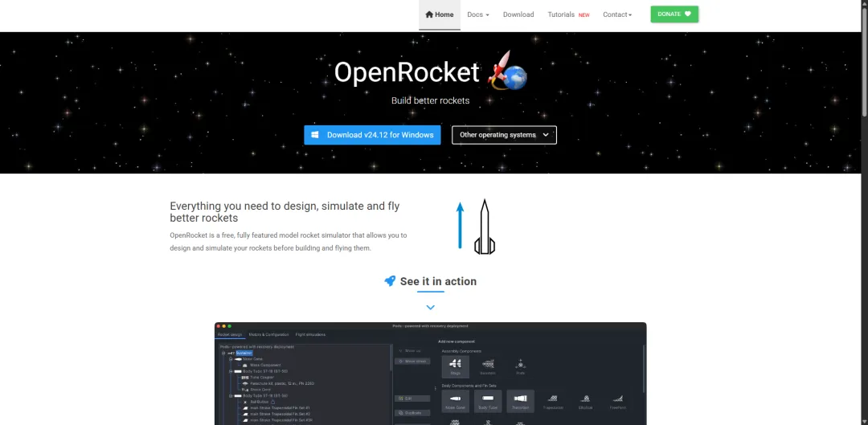Click rocket icon beside See it in action

(x=390, y=281)
